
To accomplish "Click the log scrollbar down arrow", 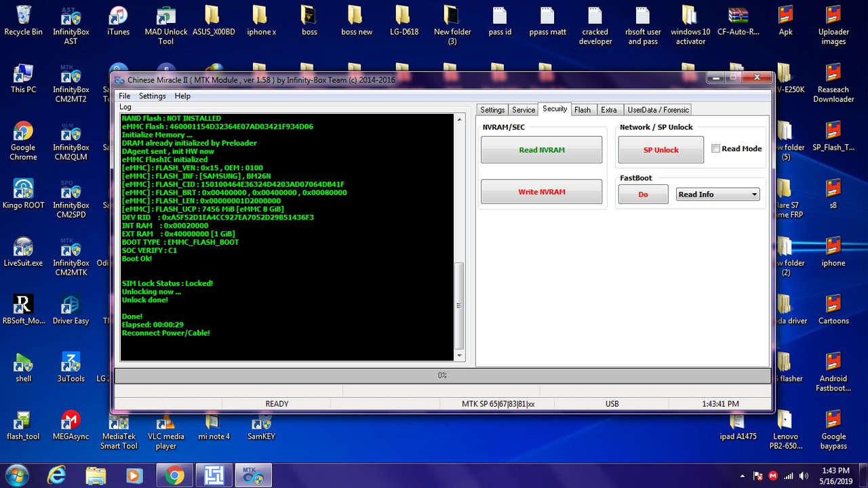I will coord(459,355).
